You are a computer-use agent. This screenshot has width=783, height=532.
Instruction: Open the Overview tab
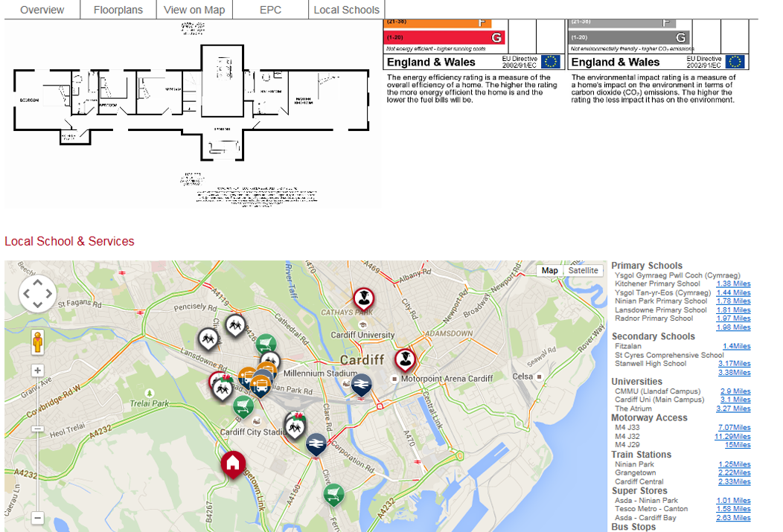pos(42,10)
